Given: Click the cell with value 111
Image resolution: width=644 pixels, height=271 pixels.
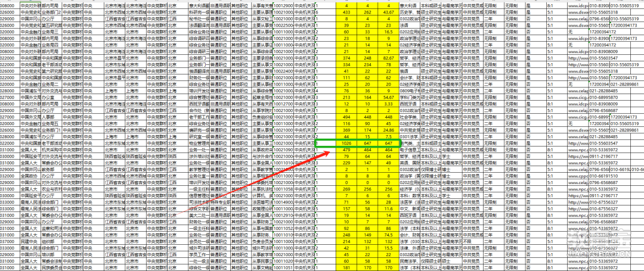Looking at the screenshot, I should tap(346, 78).
